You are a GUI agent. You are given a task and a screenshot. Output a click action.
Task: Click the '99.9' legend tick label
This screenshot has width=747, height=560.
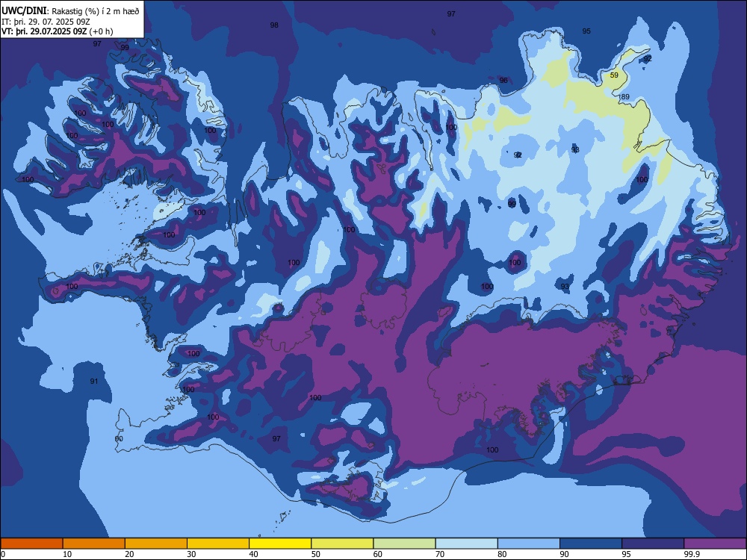pyautogui.click(x=691, y=554)
